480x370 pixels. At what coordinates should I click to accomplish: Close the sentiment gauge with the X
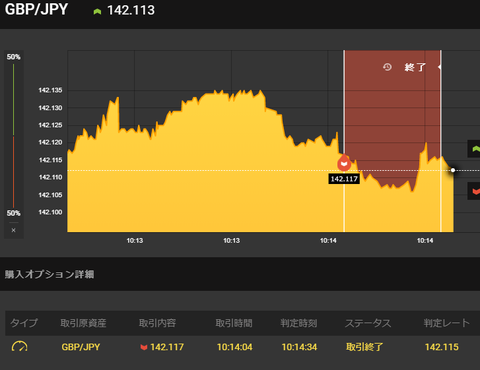point(13,230)
